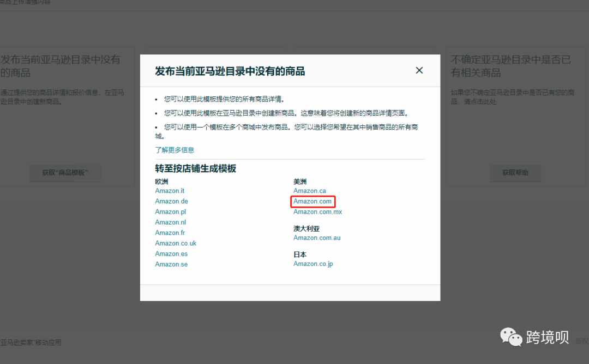Select the Amazon.se store link
Viewport: 589px width, 364px height.
click(171, 264)
